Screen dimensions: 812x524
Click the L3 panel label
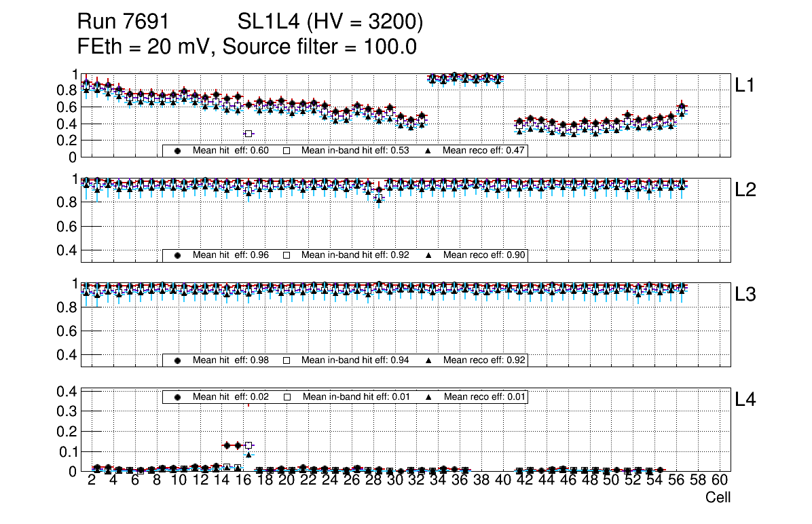pos(745,295)
